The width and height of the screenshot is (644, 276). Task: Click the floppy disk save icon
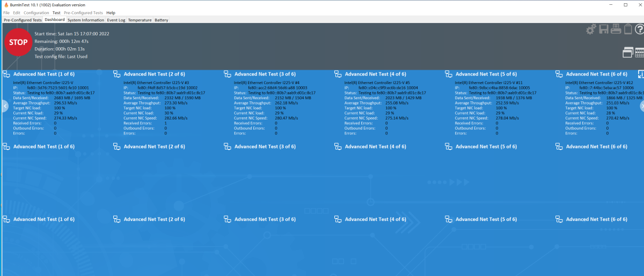coord(604,29)
